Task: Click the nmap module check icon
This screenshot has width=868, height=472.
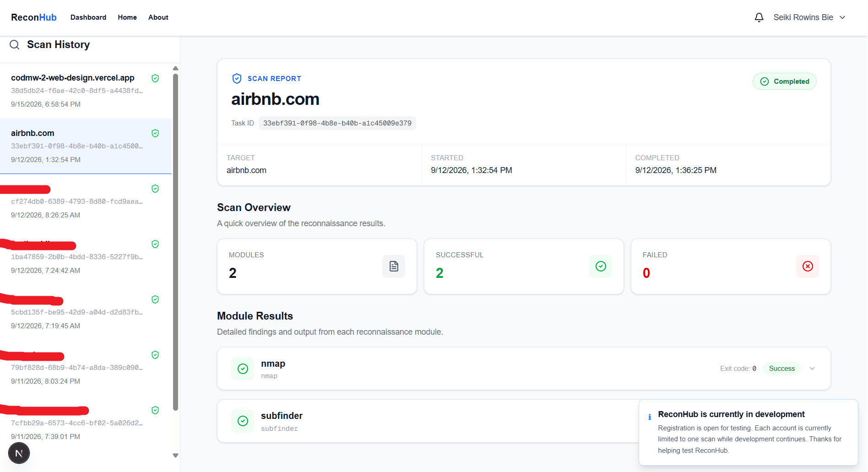Action: point(243,369)
